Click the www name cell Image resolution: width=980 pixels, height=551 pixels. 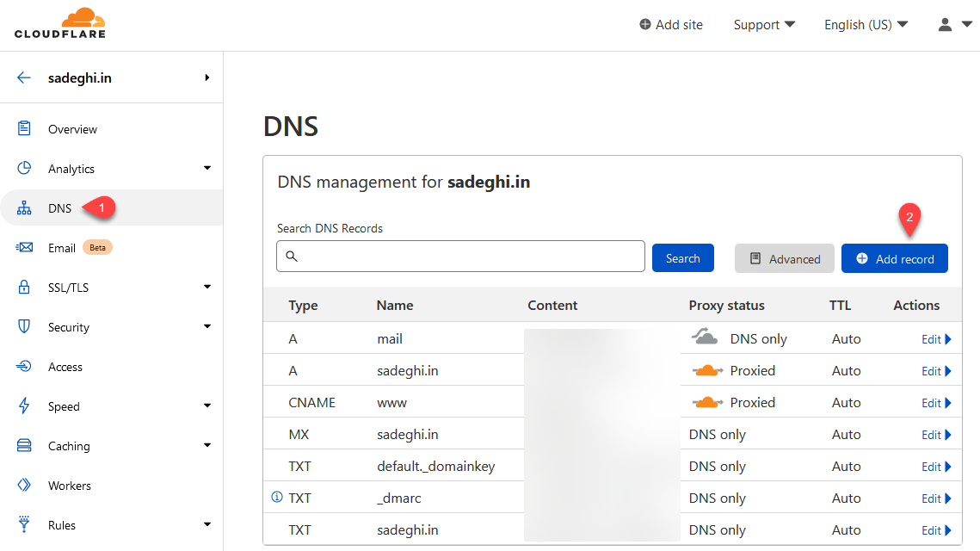point(391,403)
